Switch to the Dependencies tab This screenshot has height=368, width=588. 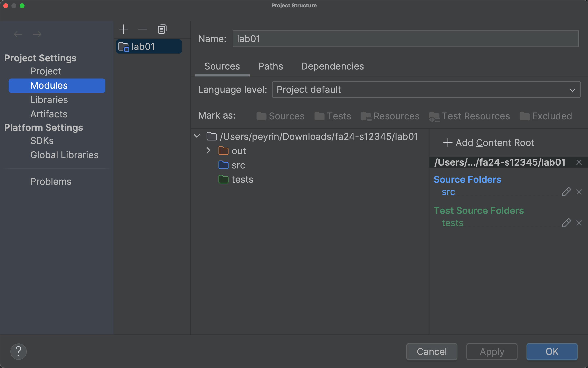(332, 66)
